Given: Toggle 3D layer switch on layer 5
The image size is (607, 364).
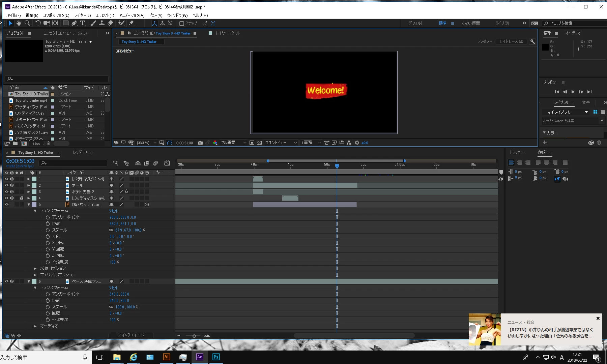Looking at the screenshot, I should point(147,205).
